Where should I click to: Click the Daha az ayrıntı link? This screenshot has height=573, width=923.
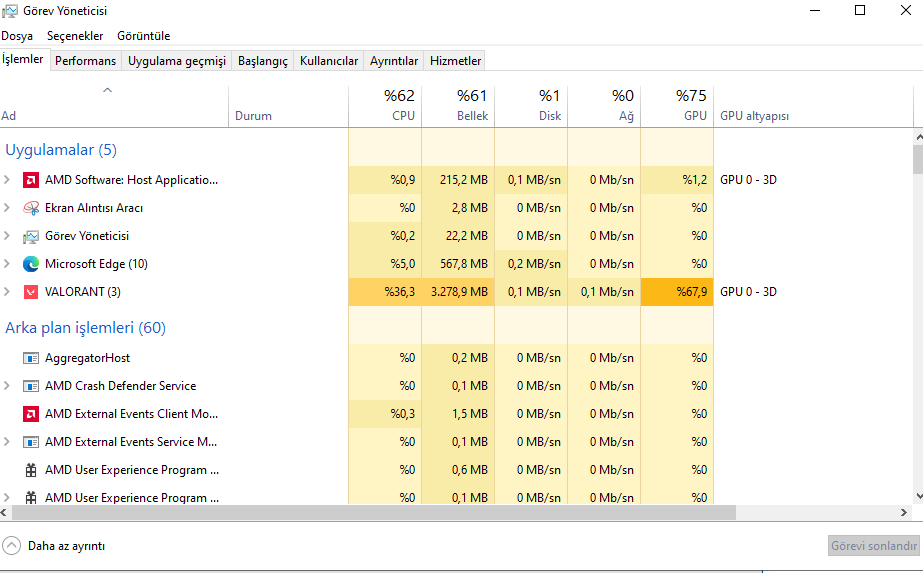click(x=67, y=546)
